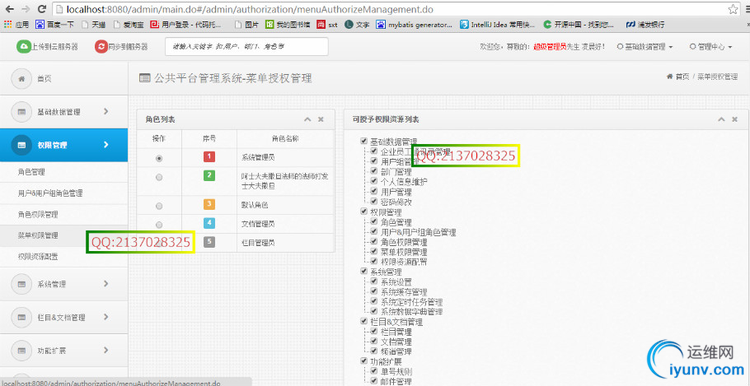This screenshot has height=386, width=750.
Task: Toggle the 角色权限管理 checkbox in the tree
Action: tap(375, 242)
